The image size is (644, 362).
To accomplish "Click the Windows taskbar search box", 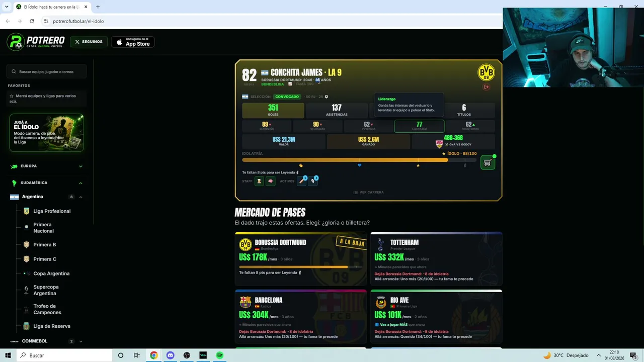I will coord(65,355).
